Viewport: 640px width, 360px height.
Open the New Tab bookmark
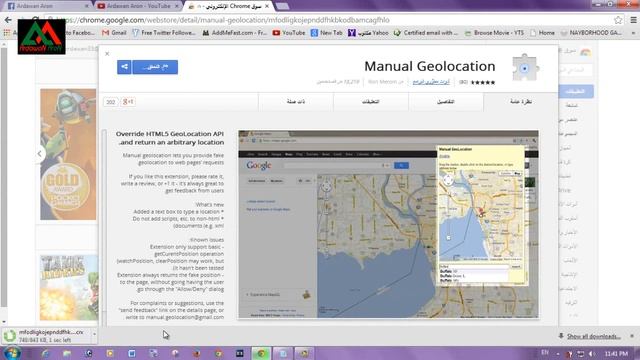tap(327, 33)
